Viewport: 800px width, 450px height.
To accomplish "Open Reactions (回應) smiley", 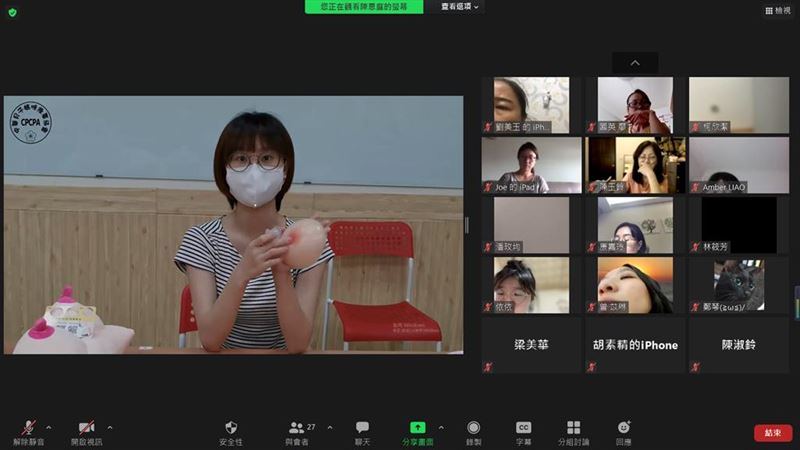I will [623, 433].
